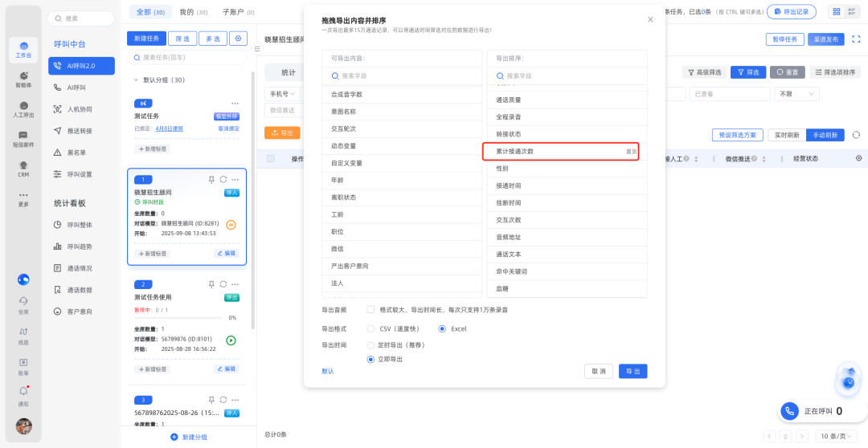Switch to the 子账户 tab

pos(238,12)
